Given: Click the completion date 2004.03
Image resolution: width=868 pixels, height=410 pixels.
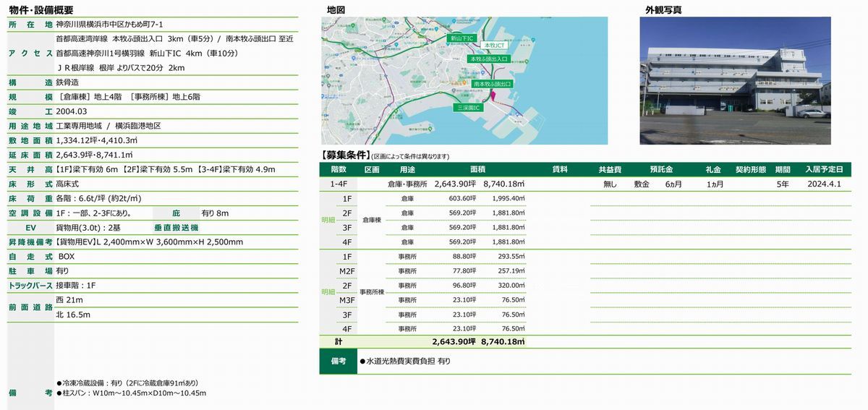Looking at the screenshot, I should [x=72, y=111].
